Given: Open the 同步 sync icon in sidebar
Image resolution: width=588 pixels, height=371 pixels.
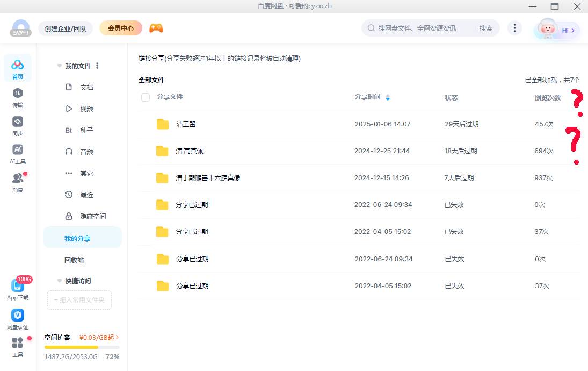Looking at the screenshot, I should coord(18,122).
